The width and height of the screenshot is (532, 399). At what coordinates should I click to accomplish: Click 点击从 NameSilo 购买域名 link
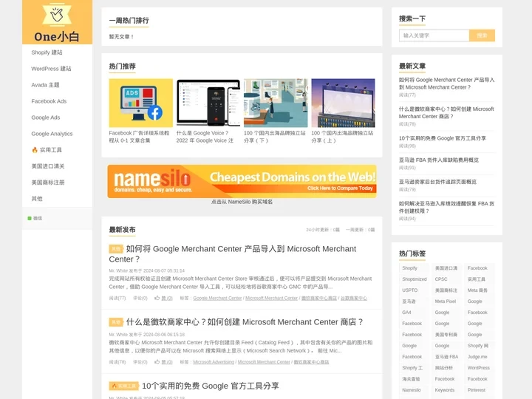242,202
